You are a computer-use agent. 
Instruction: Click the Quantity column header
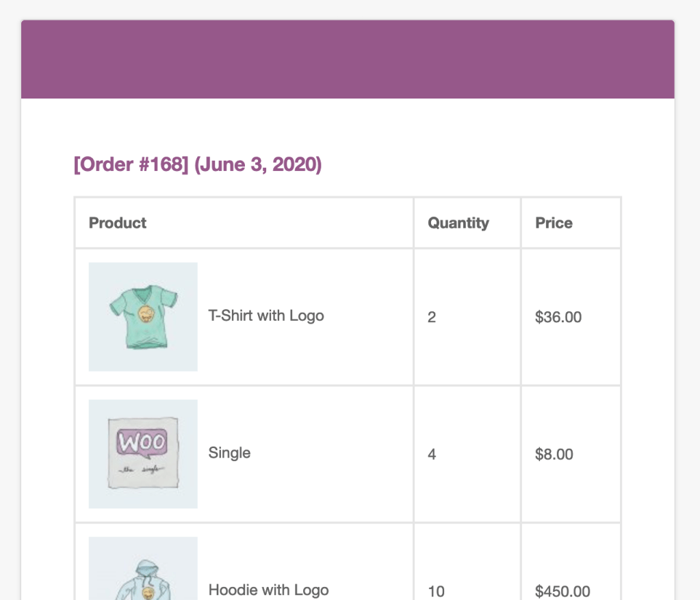tap(458, 223)
